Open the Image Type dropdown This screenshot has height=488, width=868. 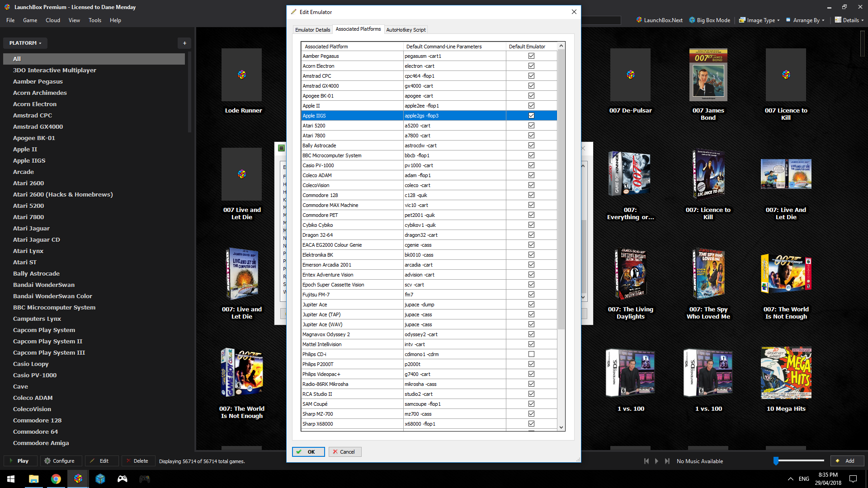(759, 20)
